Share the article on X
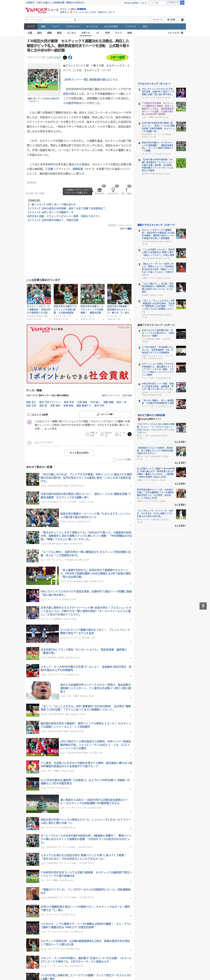 65,57
